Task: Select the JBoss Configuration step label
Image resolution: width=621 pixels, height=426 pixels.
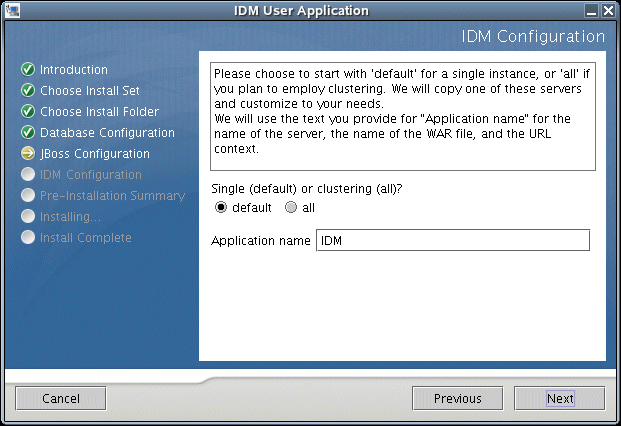Action: click(95, 154)
